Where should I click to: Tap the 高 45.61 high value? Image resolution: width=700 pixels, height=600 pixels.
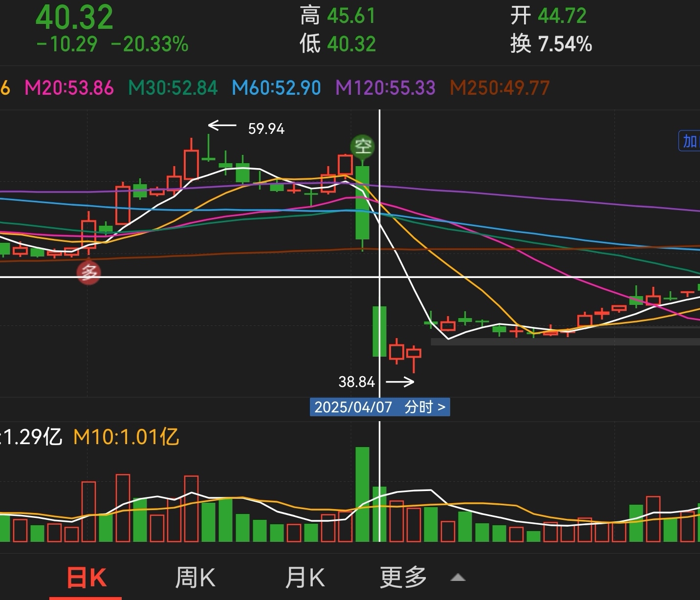tap(338, 16)
